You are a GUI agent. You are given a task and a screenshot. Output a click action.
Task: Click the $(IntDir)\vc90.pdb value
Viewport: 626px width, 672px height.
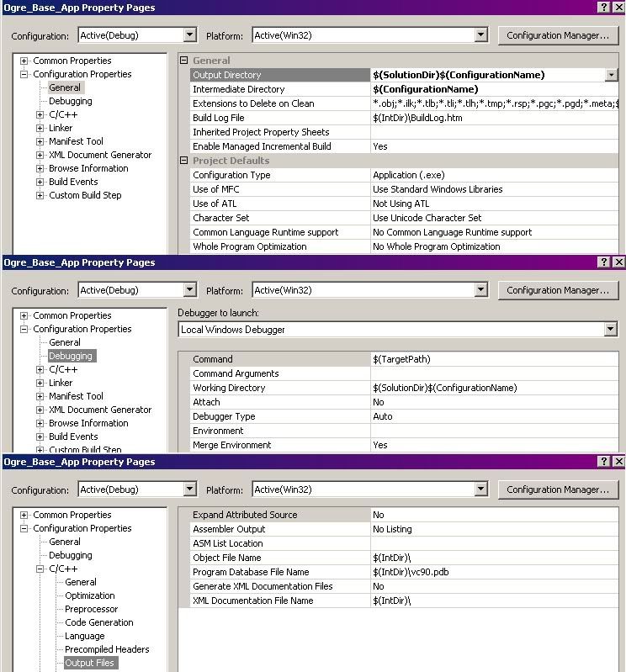(495, 572)
